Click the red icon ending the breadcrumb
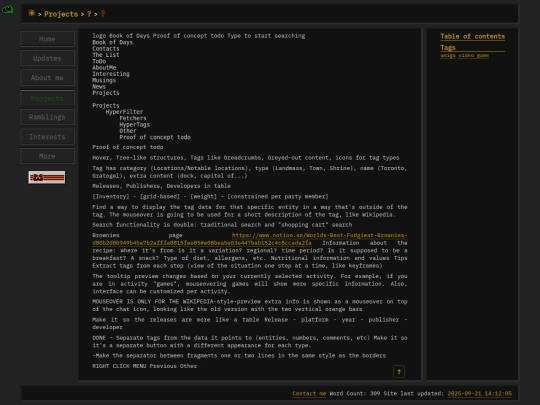 [103, 14]
